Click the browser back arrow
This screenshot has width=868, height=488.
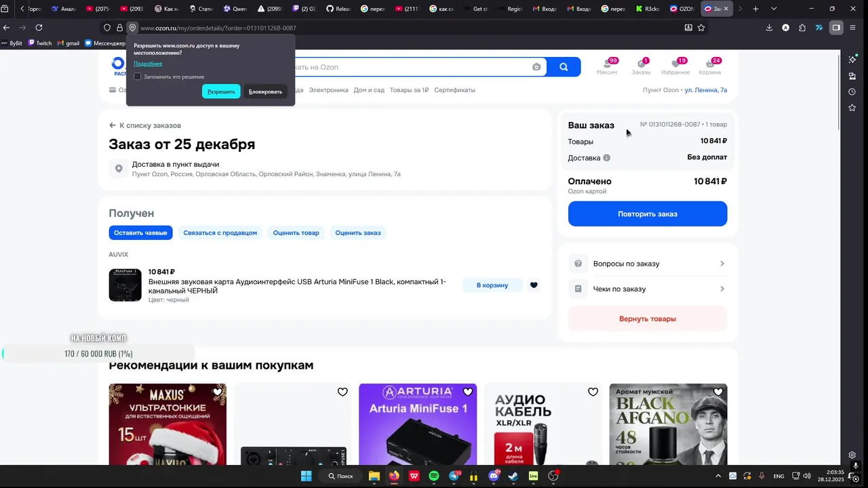(x=7, y=28)
